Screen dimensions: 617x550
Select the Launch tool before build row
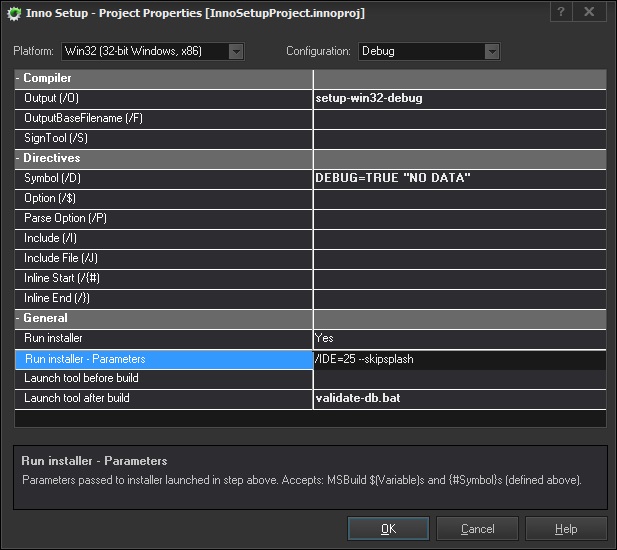point(164,378)
